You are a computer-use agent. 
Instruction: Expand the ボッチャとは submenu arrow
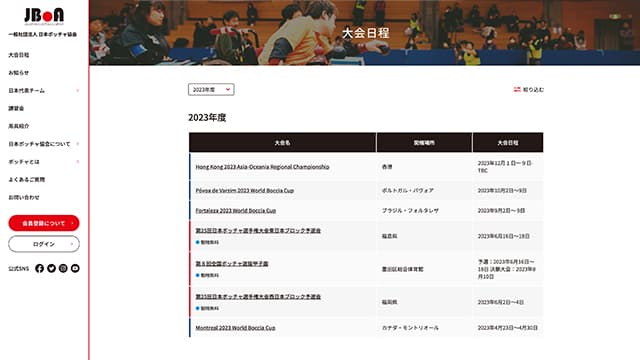pyautogui.click(x=78, y=162)
